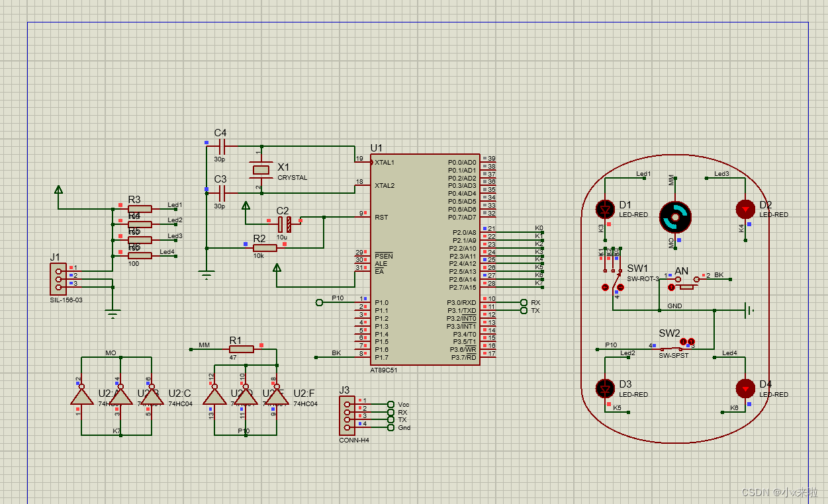Image resolution: width=828 pixels, height=504 pixels.
Task: Select LED D3 symbol
Action: [606, 388]
